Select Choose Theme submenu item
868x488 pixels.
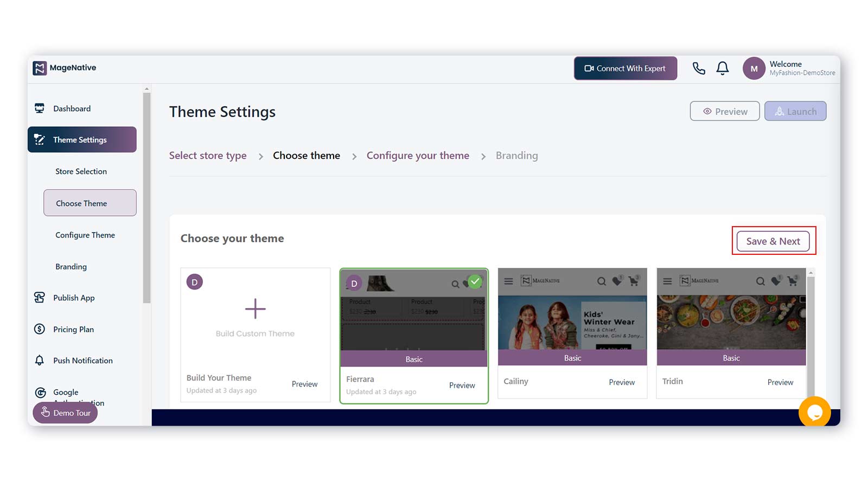point(90,203)
